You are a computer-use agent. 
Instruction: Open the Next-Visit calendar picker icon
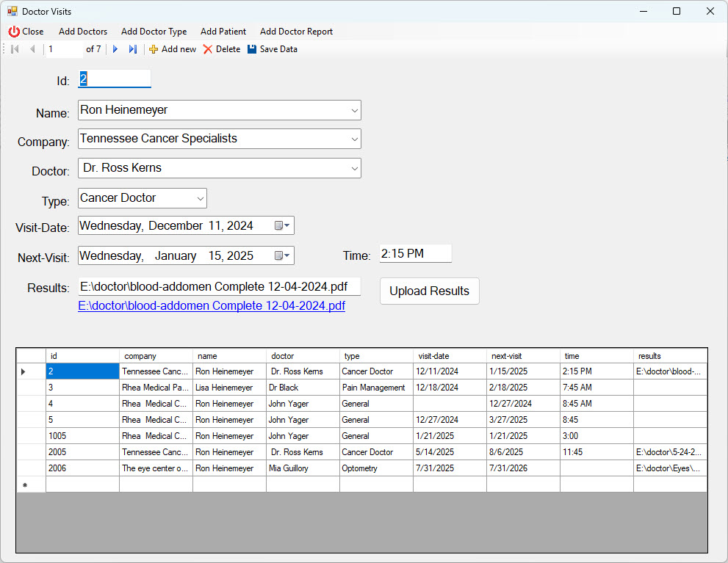click(x=279, y=255)
